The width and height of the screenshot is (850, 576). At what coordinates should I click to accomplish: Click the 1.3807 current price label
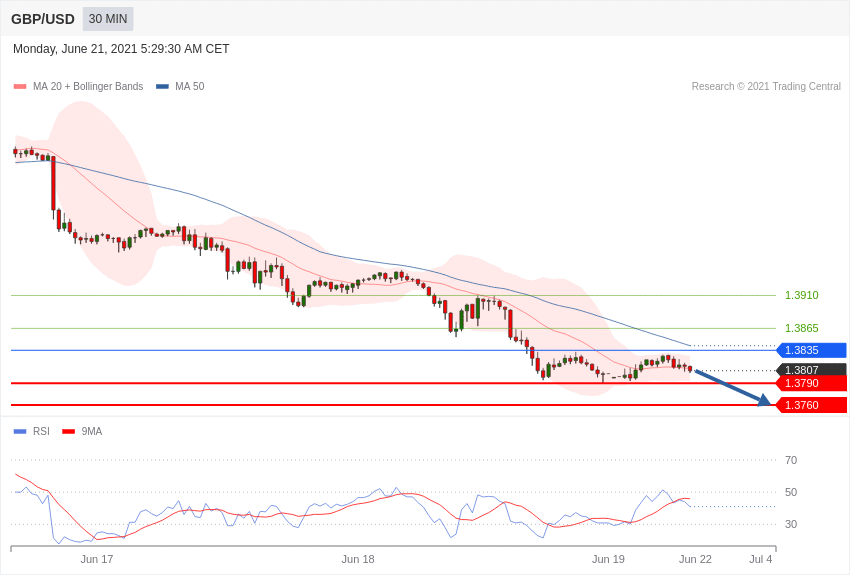pos(811,370)
